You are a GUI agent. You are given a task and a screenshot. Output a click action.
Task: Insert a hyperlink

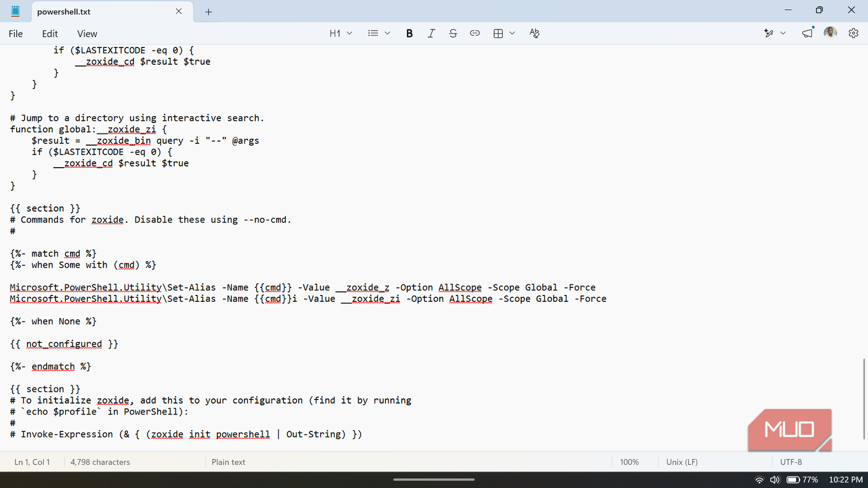pyautogui.click(x=475, y=34)
